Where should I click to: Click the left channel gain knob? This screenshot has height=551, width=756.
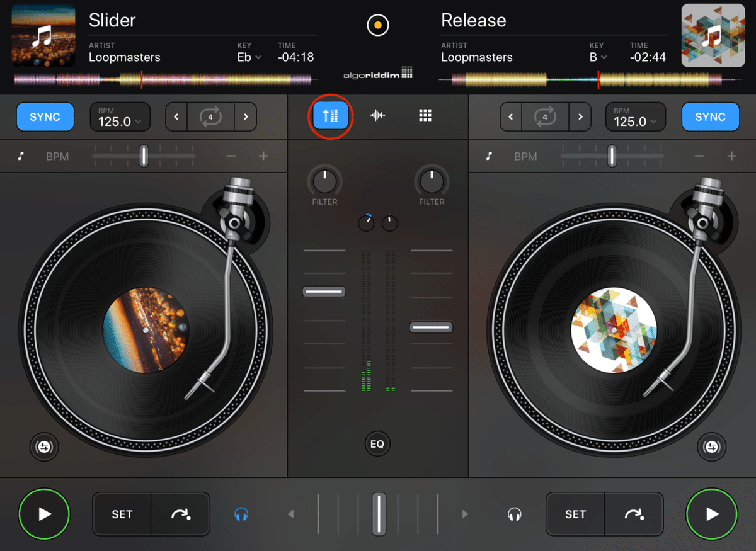[x=366, y=222]
